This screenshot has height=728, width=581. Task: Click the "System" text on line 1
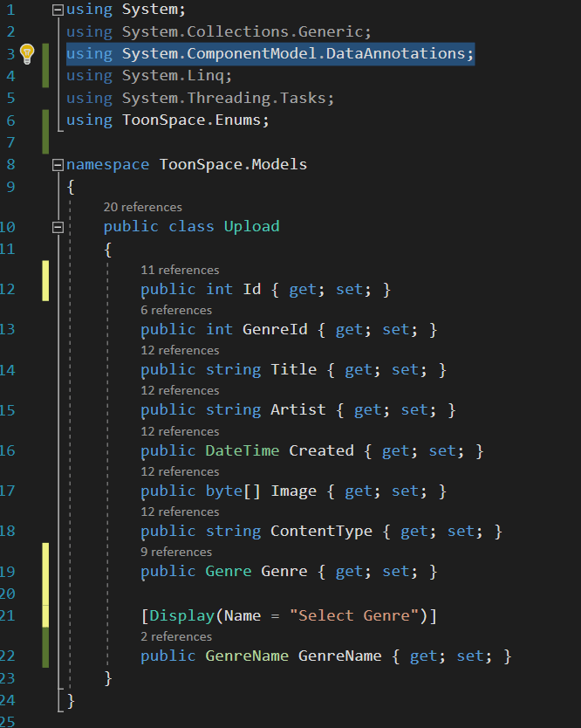click(x=149, y=10)
